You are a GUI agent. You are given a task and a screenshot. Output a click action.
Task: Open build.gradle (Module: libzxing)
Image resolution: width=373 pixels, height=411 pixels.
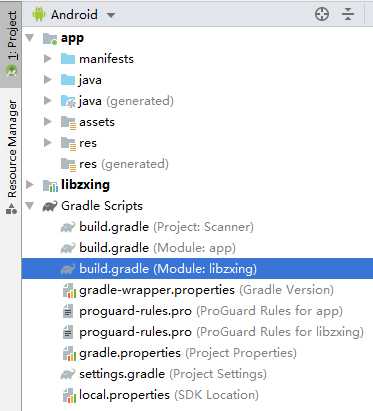pos(168,269)
